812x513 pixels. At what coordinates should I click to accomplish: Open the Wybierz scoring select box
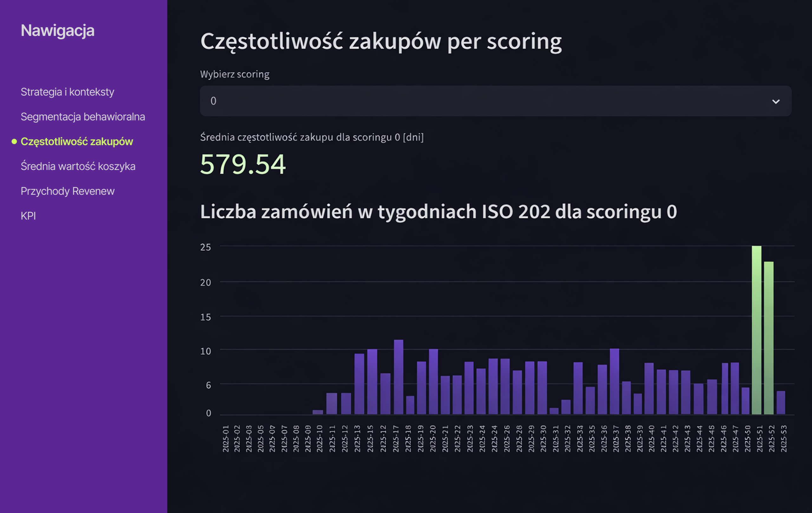(x=472, y=101)
